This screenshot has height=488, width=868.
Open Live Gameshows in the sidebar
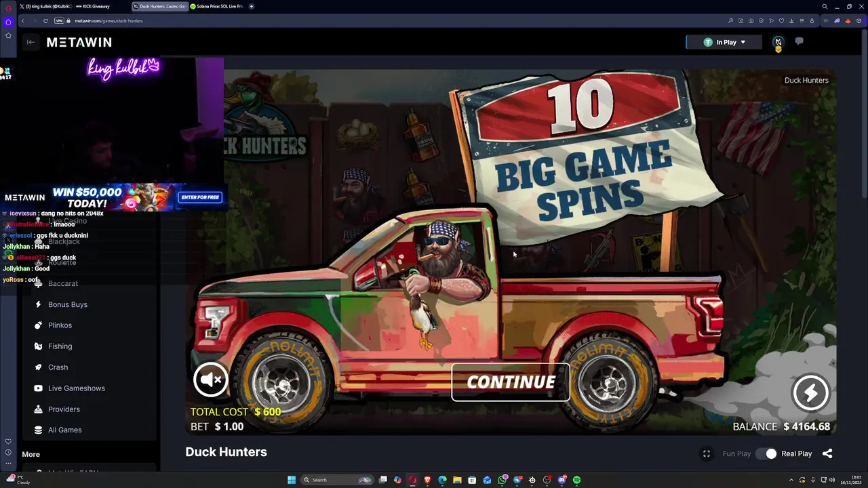[76, 388]
